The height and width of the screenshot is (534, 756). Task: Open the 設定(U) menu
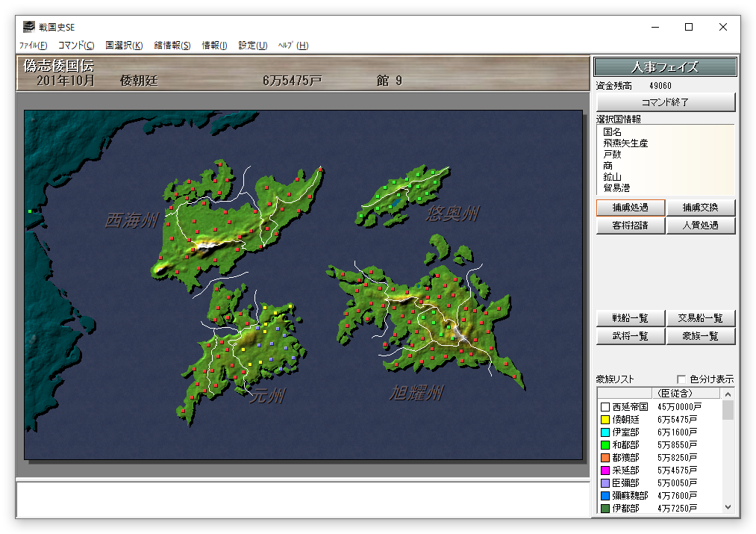pos(252,46)
